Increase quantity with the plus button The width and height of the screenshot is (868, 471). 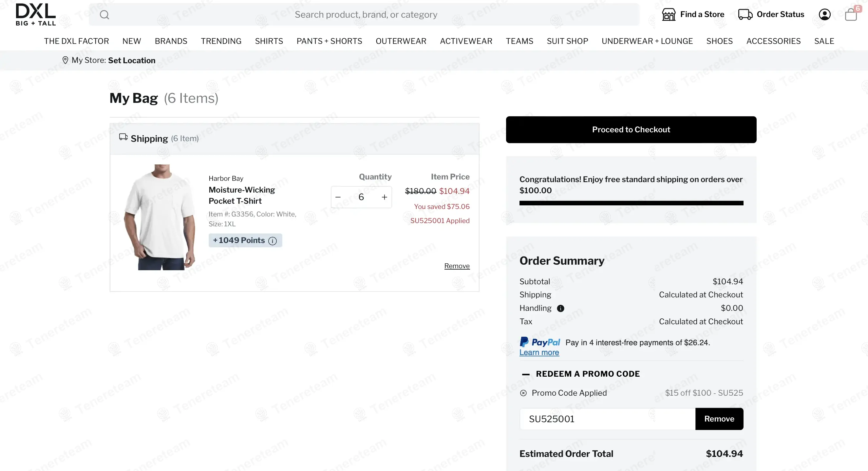[x=384, y=197]
